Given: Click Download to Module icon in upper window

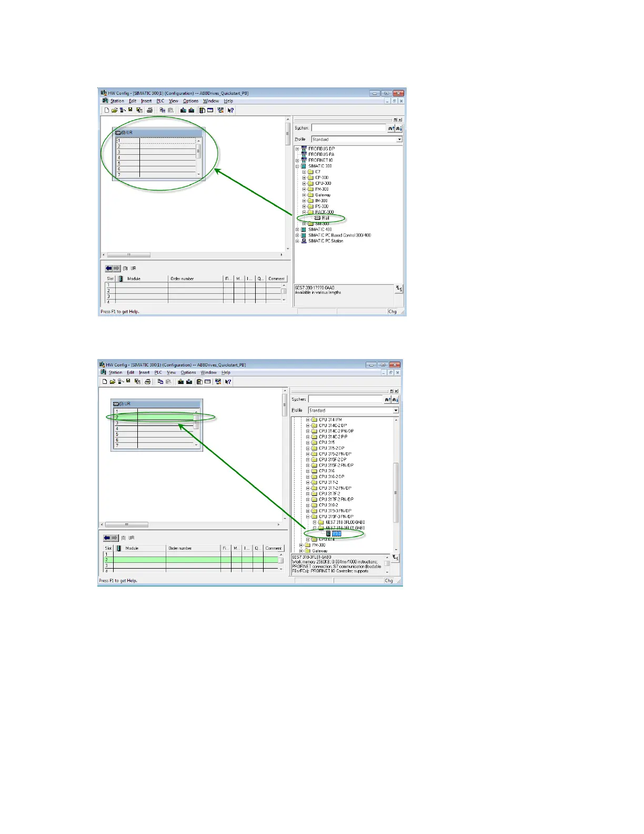Looking at the screenshot, I should (183, 110).
